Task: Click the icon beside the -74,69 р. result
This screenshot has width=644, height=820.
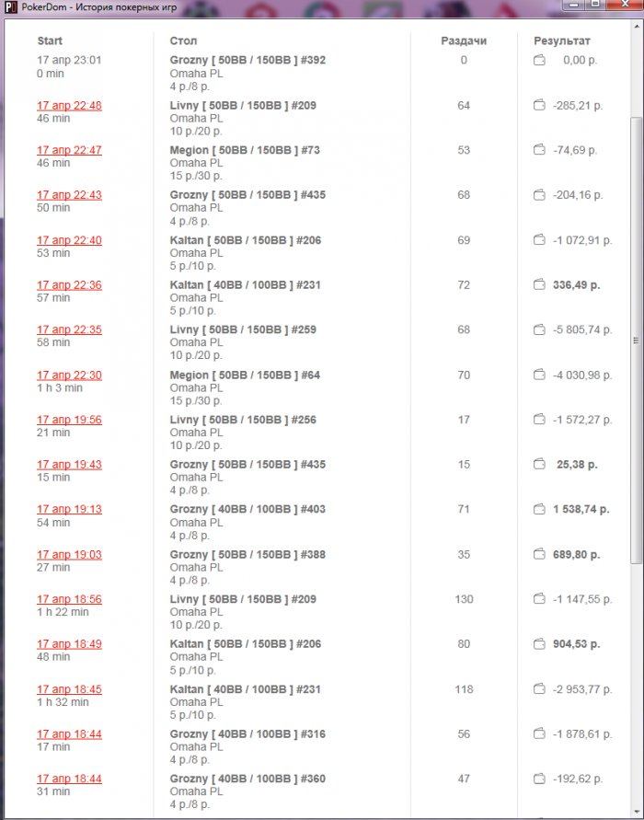Action: tap(540, 150)
